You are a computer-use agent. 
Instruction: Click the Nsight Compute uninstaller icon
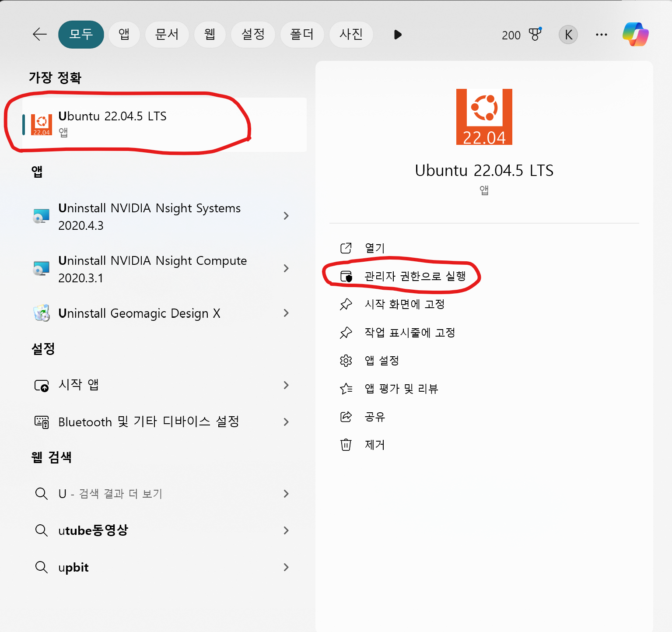42,268
